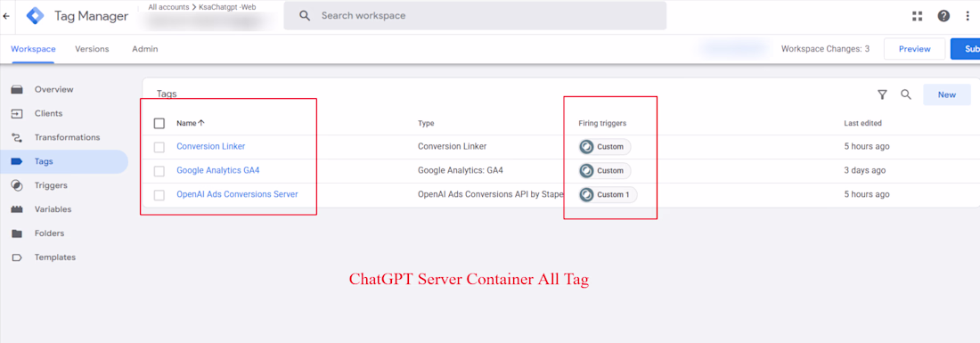This screenshot has height=343, width=980.
Task: Click the Search workspace input field
Action: click(475, 16)
